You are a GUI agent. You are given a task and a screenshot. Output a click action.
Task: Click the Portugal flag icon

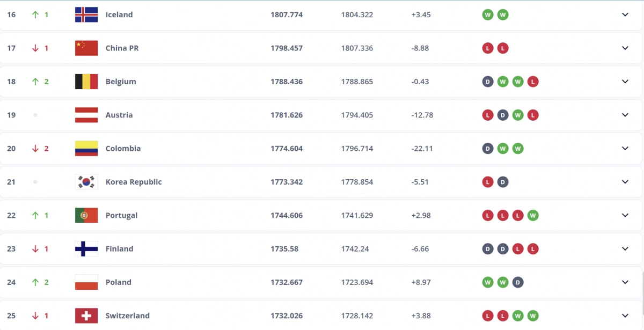(x=86, y=215)
